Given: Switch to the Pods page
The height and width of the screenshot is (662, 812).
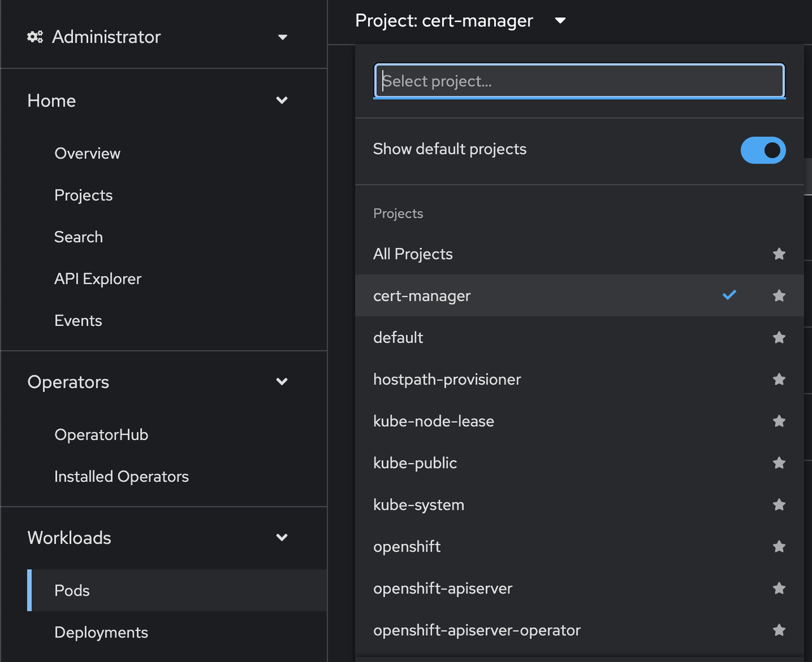Looking at the screenshot, I should tap(71, 590).
